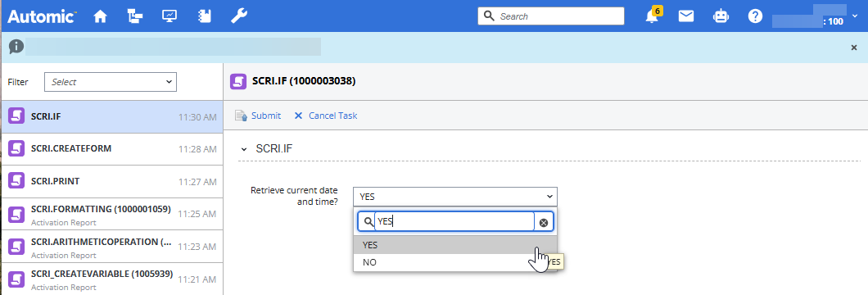Select SCRI.CREATEFORM request in the list
The image size is (868, 295).
tap(112, 149)
